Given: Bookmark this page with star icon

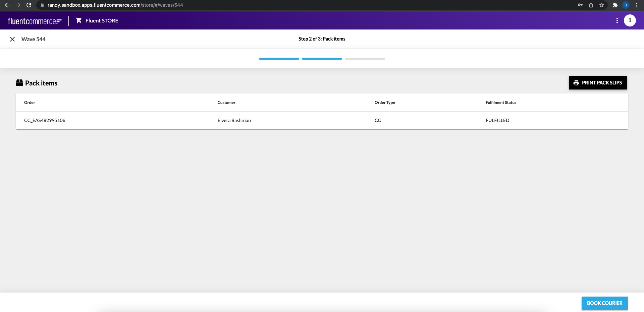Looking at the screenshot, I should tap(602, 5).
